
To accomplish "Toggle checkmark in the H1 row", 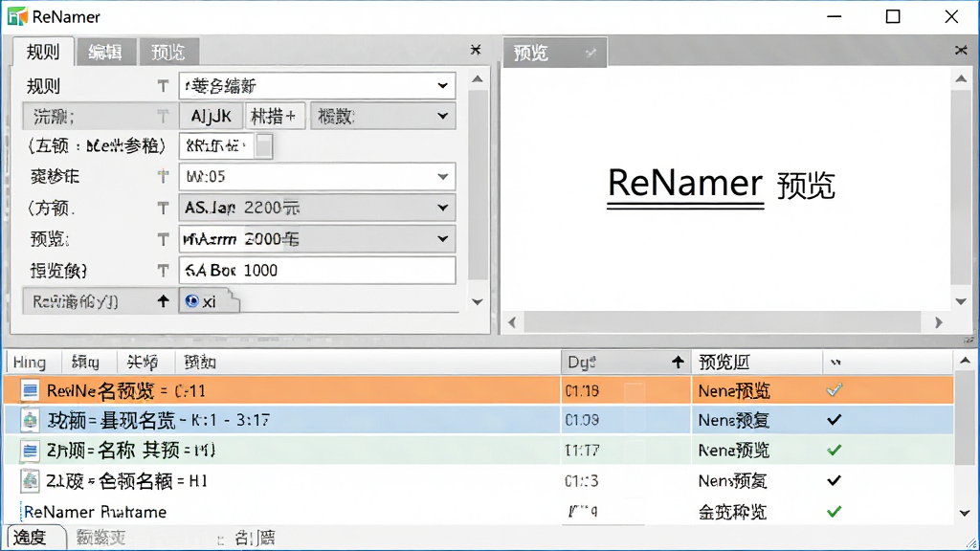I will point(835,480).
